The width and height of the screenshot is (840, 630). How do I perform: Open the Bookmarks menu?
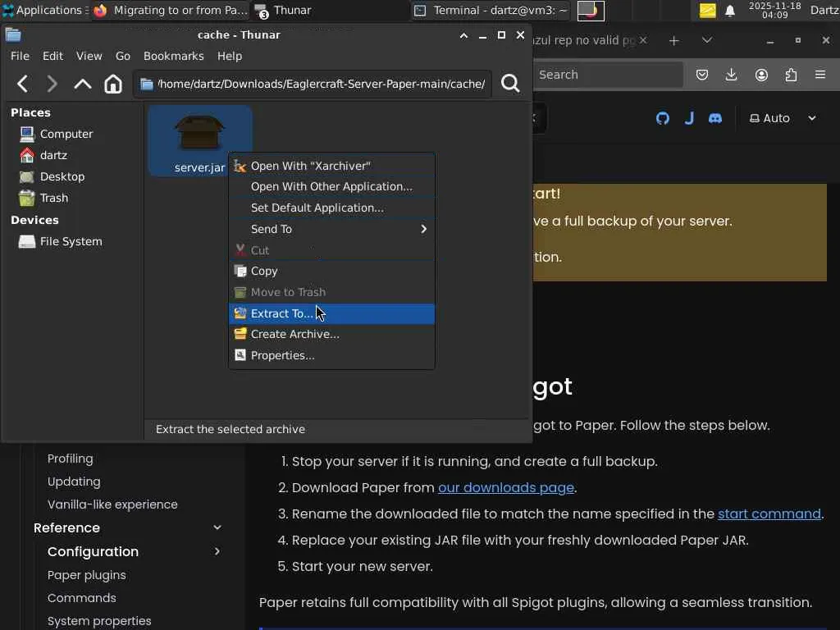pyautogui.click(x=174, y=56)
